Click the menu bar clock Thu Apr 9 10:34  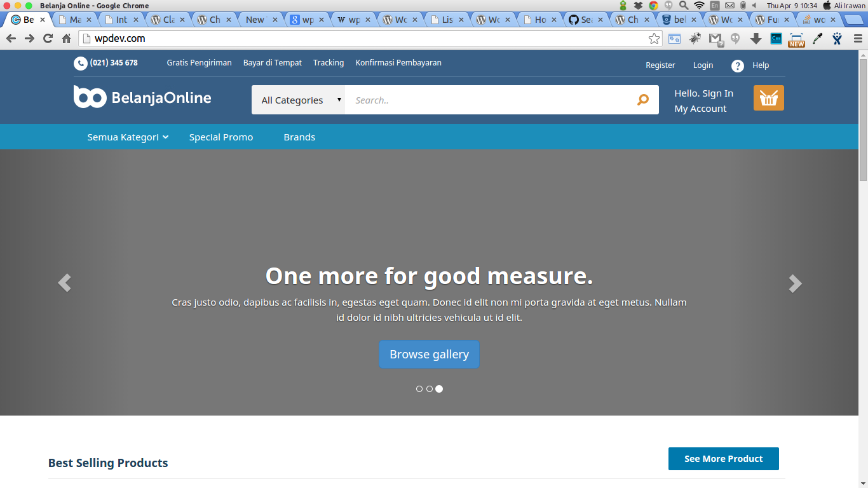click(791, 5)
